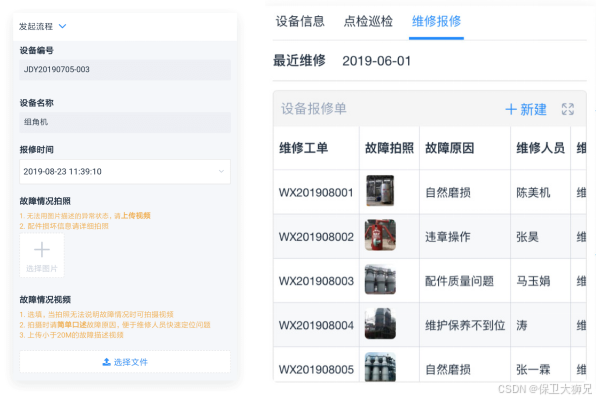Click the 设备名称 field 组角机
The image size is (596, 400).
[x=125, y=122]
